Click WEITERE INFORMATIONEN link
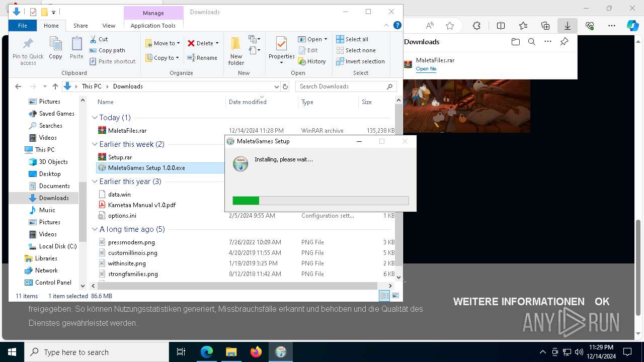Screen dimensions: 644x362 (519, 302)
